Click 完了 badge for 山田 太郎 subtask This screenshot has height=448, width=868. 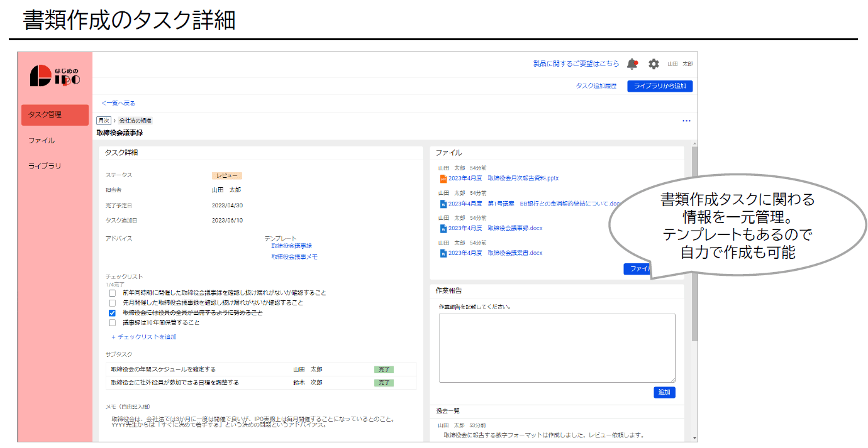coord(384,369)
